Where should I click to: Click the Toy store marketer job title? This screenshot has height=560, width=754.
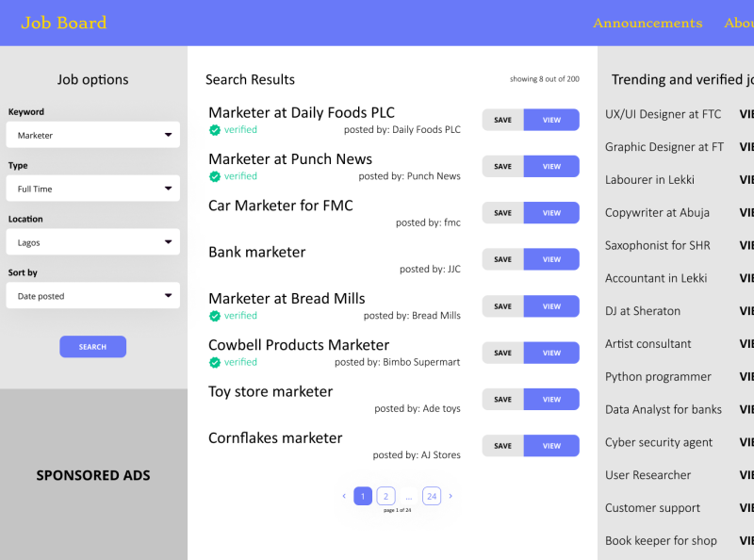click(x=270, y=391)
